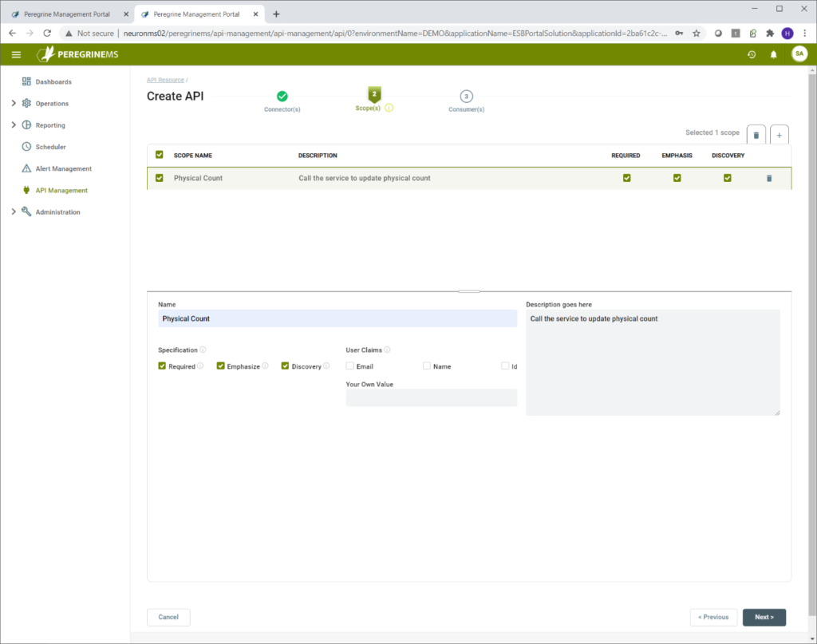Open the hamburger navigation menu
The width and height of the screenshot is (817, 644).
16,54
